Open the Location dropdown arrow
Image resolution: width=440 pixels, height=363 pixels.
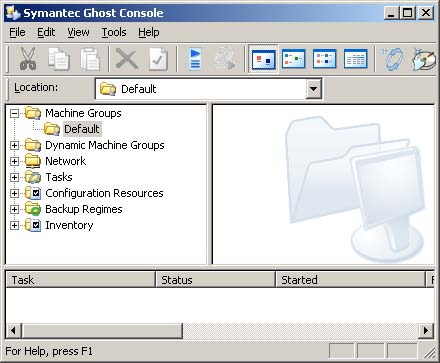[313, 89]
